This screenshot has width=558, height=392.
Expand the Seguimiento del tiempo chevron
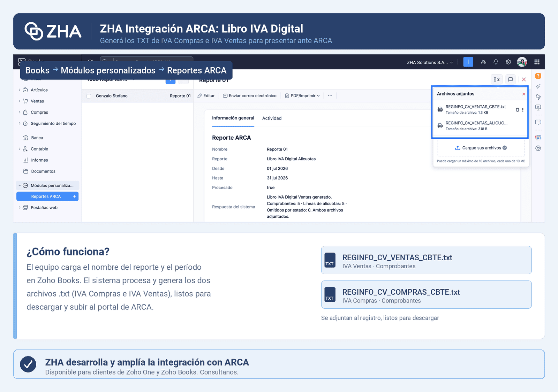[x=20, y=123]
